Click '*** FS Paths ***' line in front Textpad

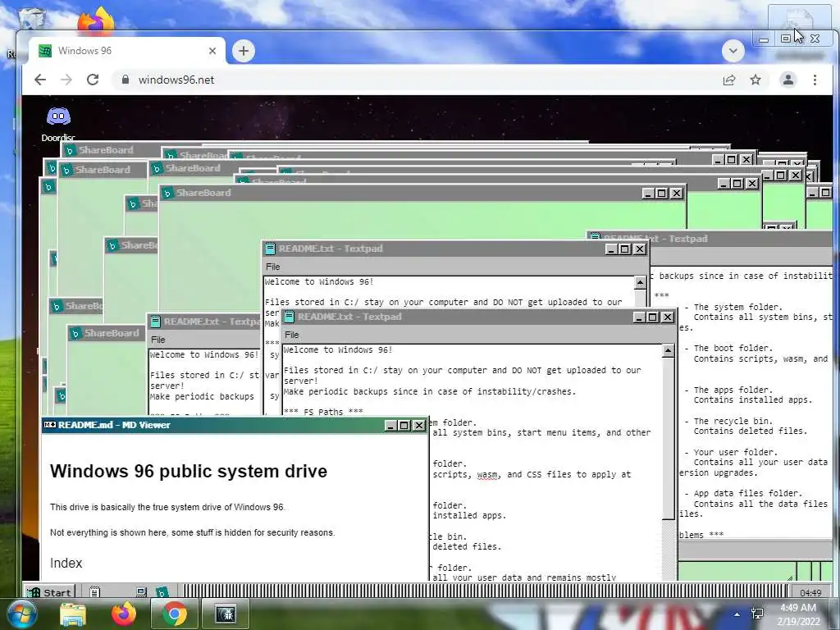pyautogui.click(x=323, y=412)
